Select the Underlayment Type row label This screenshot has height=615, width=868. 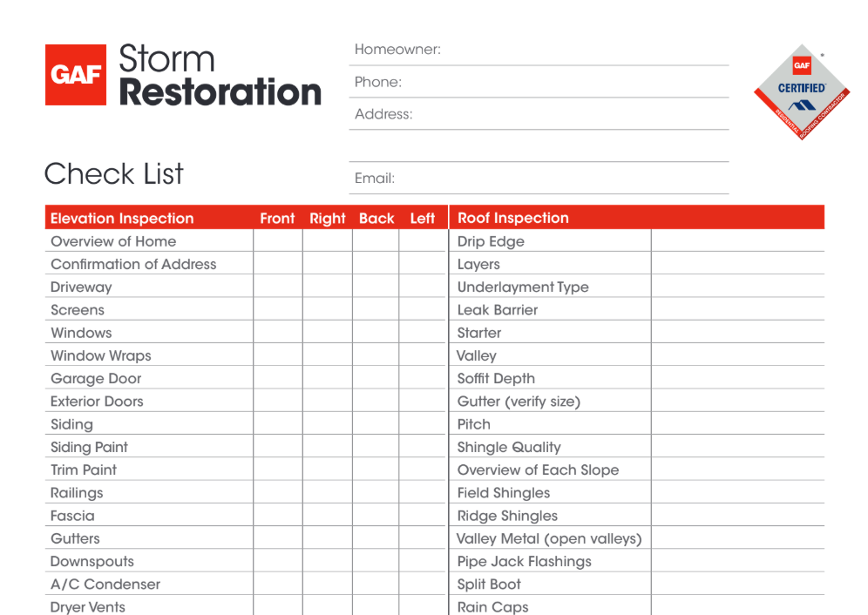tap(523, 287)
